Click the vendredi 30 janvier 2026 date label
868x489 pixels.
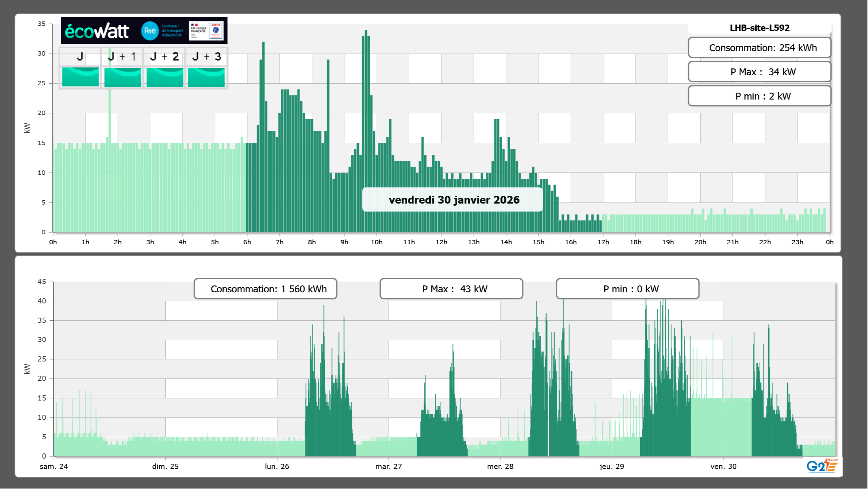point(454,200)
